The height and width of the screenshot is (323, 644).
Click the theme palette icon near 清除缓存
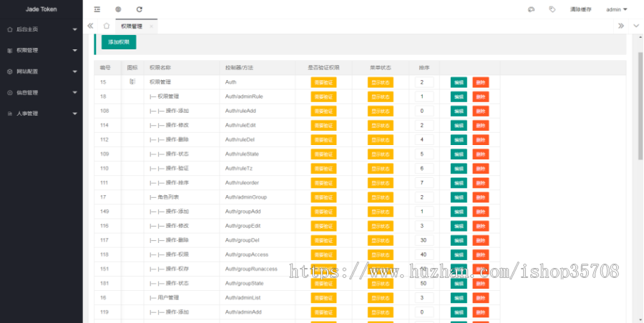click(531, 9)
